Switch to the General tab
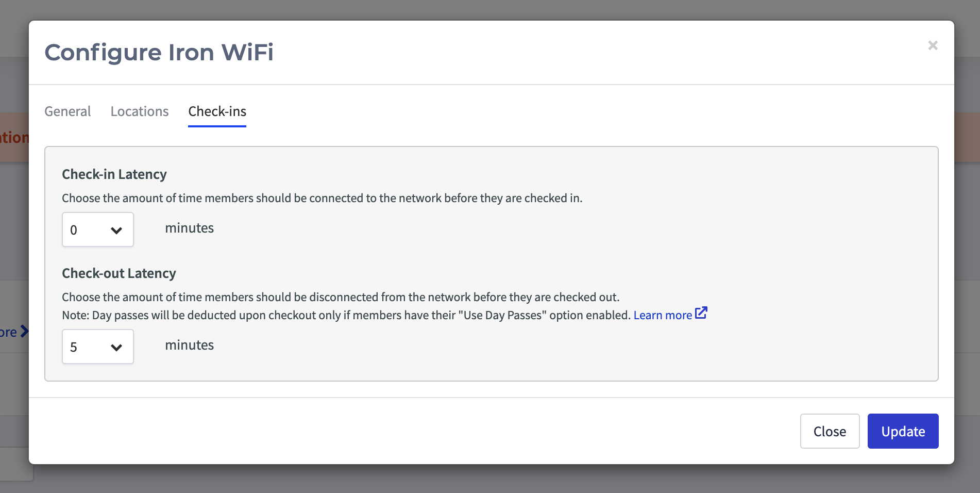Viewport: 980px width, 493px height. 67,111
